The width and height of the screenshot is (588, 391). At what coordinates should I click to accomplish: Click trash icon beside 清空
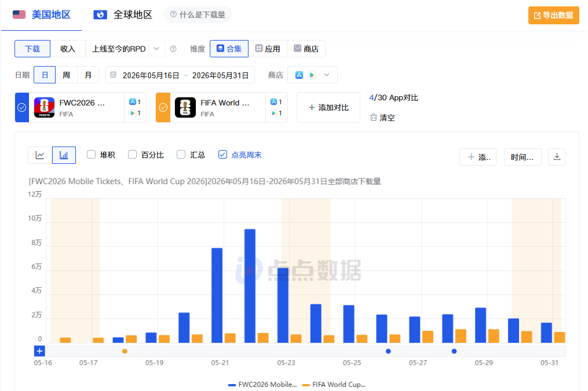coord(373,118)
